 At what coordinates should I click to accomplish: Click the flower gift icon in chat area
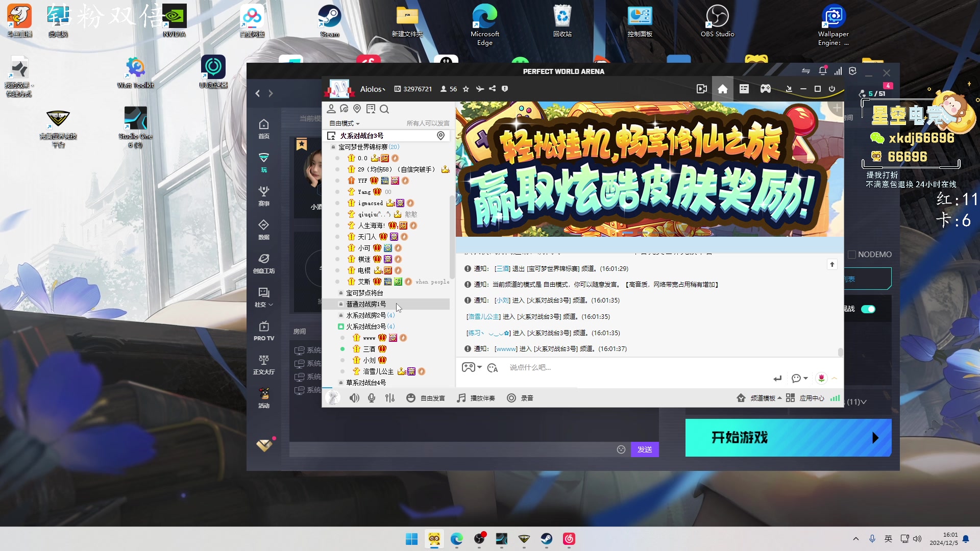[x=821, y=378]
